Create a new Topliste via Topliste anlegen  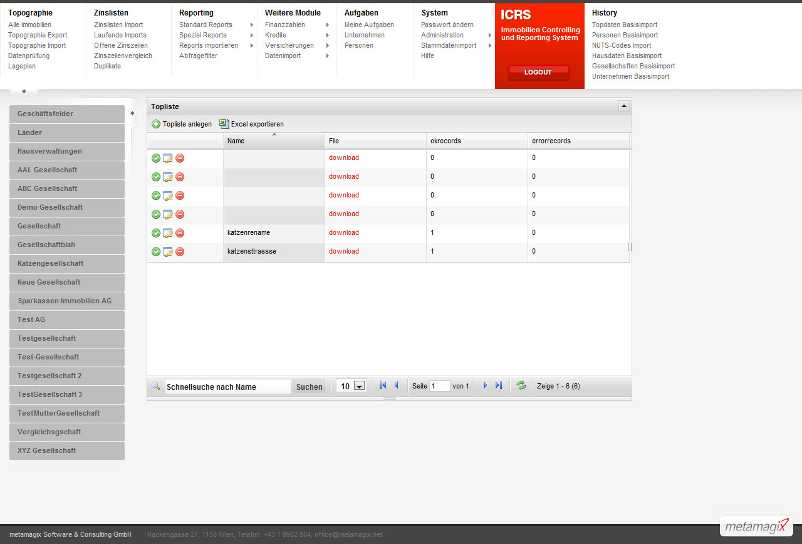[x=182, y=124]
